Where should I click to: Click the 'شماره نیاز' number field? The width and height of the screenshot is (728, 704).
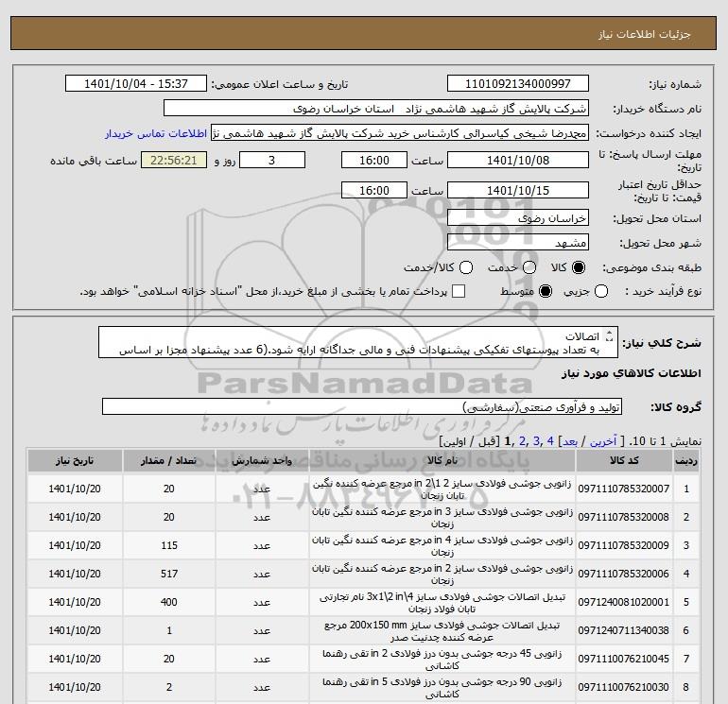coord(516,84)
